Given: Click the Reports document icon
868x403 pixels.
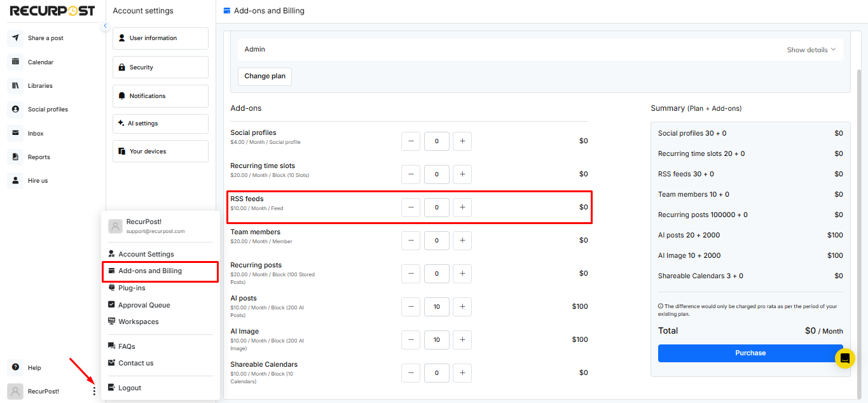Looking at the screenshot, I should (x=15, y=157).
